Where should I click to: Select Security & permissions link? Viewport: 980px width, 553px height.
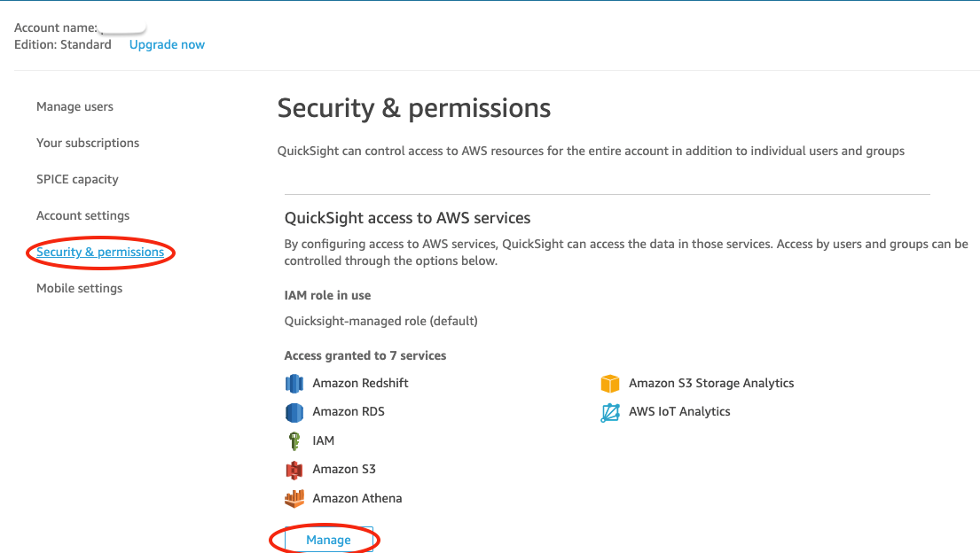100,252
